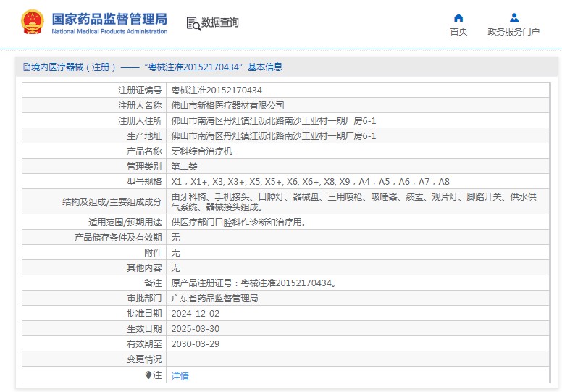Viewport: 562px width, 392px height.
Task: Select the 产品名称 label
Action: point(144,151)
